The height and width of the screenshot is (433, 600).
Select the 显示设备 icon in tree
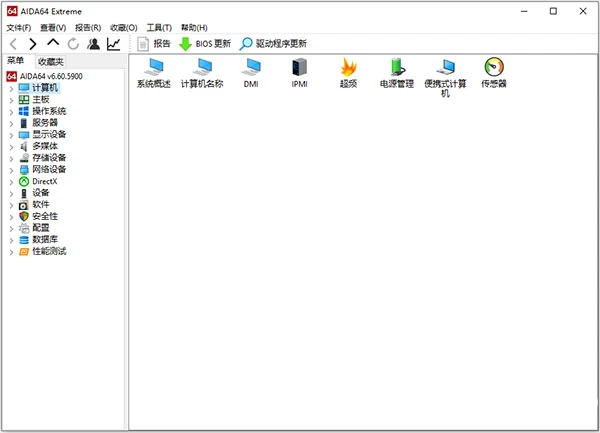24,135
